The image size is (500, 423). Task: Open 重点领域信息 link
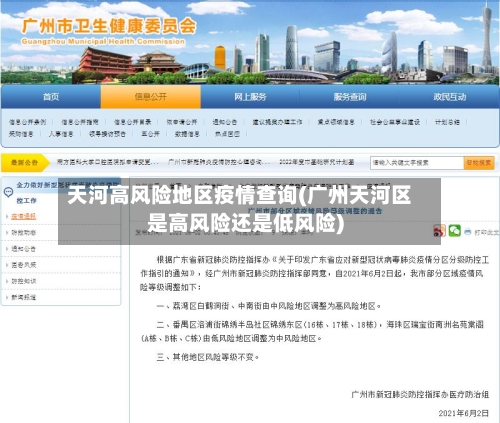pyautogui.click(x=336, y=122)
